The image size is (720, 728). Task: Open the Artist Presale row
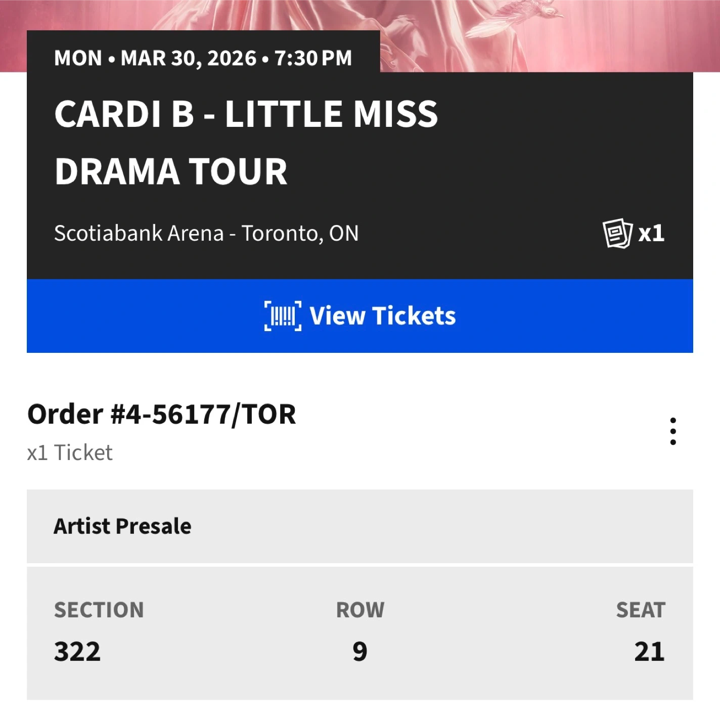click(359, 526)
